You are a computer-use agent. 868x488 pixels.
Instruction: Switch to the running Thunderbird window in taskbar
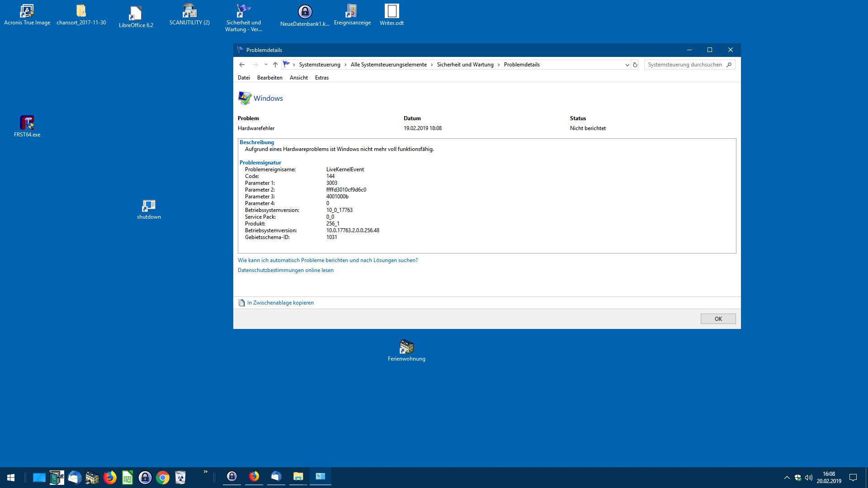click(276, 477)
